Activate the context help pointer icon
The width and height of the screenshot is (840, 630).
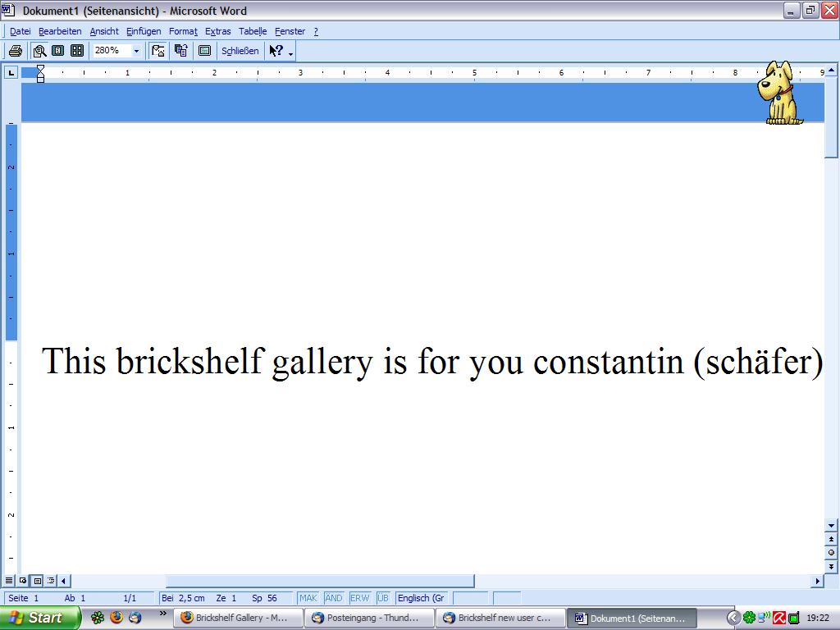(276, 51)
